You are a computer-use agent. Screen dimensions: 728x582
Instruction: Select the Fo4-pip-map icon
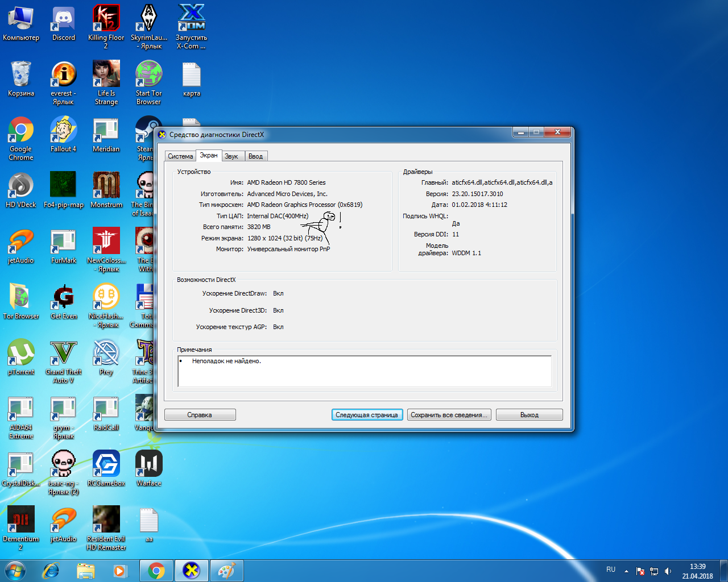tap(64, 190)
